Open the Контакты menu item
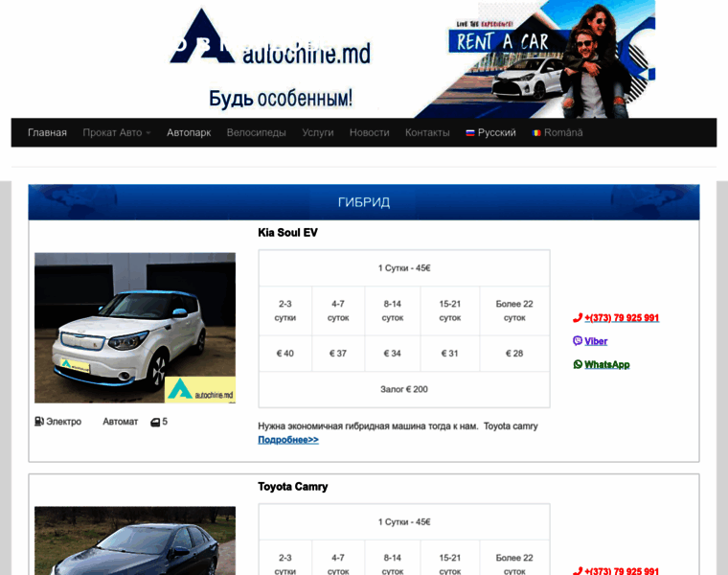The height and width of the screenshot is (575, 728). (x=427, y=133)
